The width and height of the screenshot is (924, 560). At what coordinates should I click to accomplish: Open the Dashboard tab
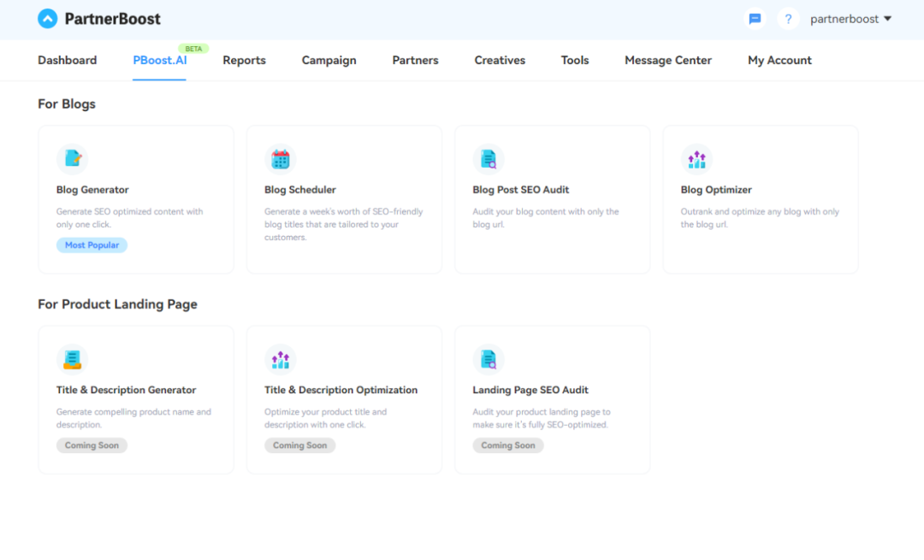click(x=68, y=60)
